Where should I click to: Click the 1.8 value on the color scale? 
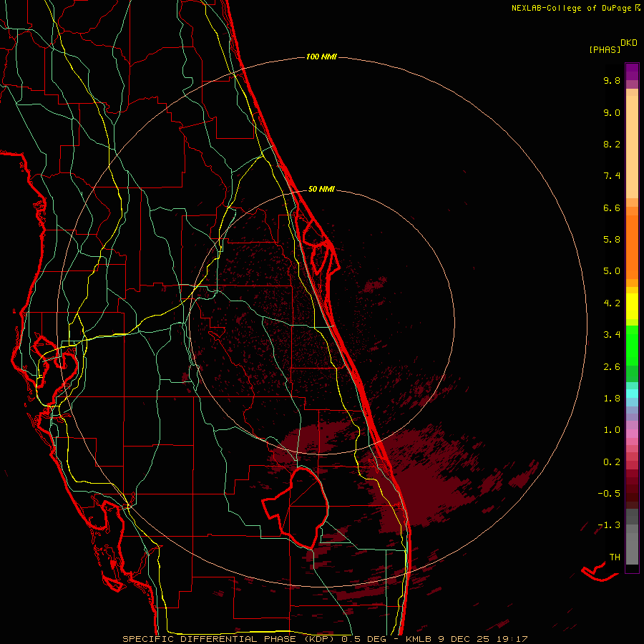click(612, 399)
